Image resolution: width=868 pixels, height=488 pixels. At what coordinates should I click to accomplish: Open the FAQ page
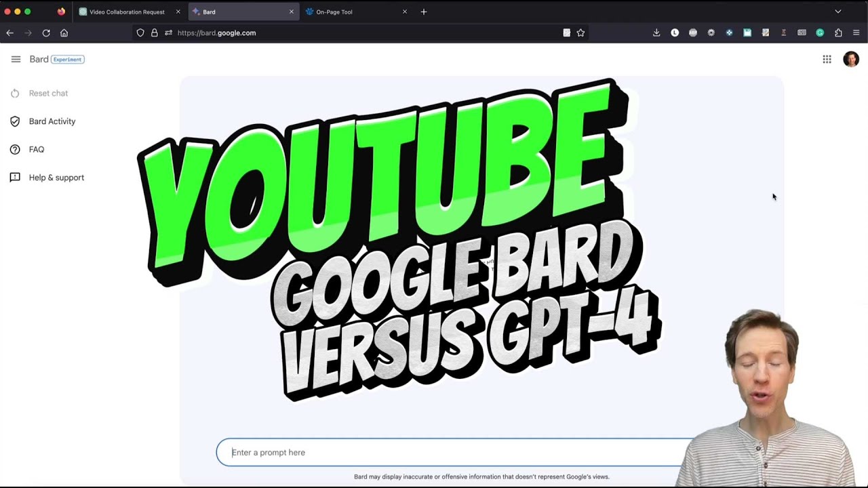pyautogui.click(x=37, y=149)
